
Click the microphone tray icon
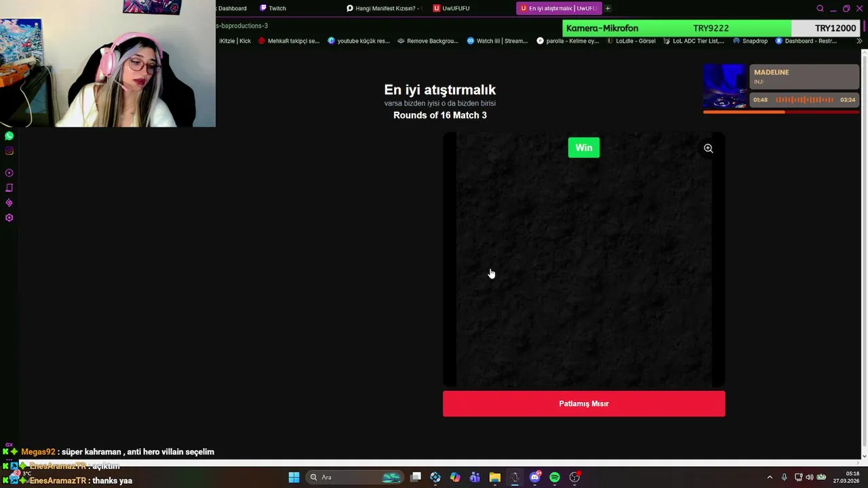(784, 477)
